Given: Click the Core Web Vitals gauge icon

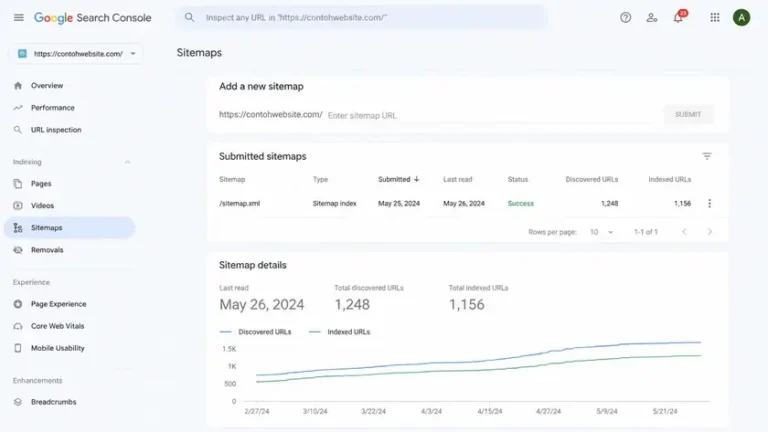Looking at the screenshot, I should pyautogui.click(x=18, y=326).
